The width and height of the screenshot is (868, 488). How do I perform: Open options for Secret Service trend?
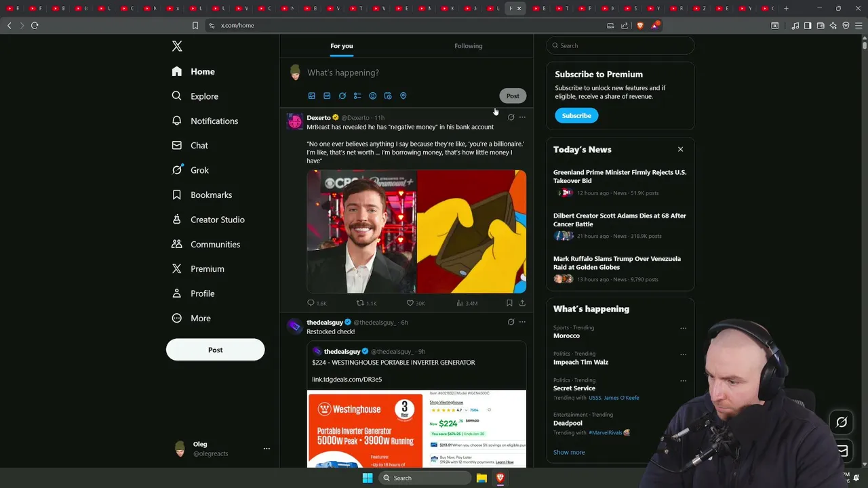coord(683,380)
